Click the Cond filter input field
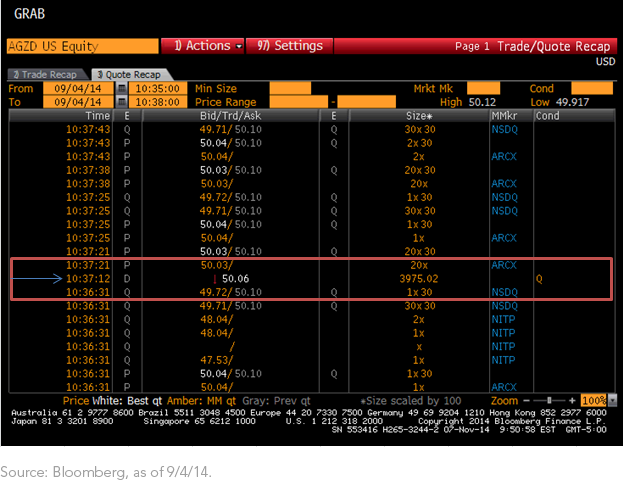Image resolution: width=623 pixels, height=485 pixels. (x=592, y=88)
